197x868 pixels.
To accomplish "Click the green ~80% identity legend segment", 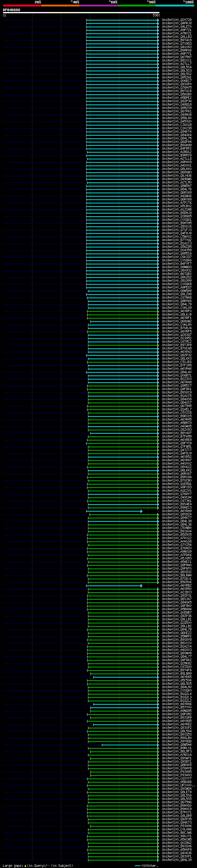I will 137,6.
